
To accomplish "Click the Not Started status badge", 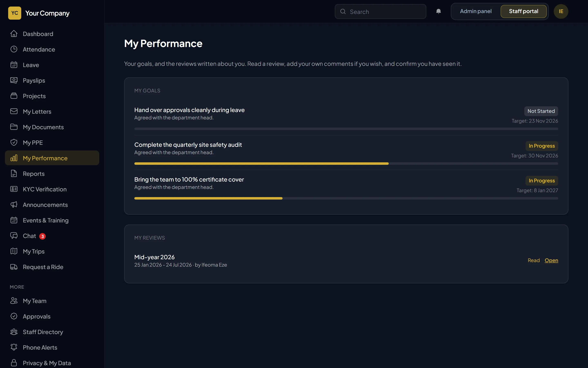I will click(x=541, y=111).
